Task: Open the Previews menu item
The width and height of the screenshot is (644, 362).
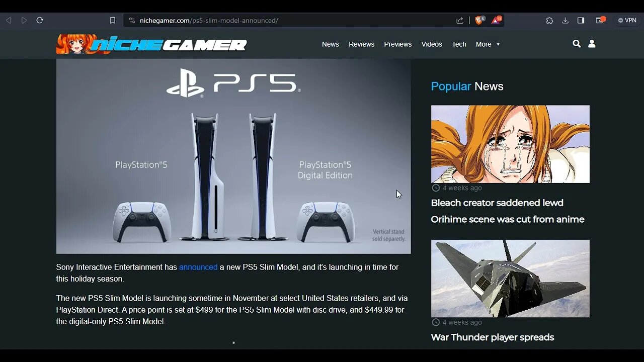Action: pyautogui.click(x=398, y=44)
